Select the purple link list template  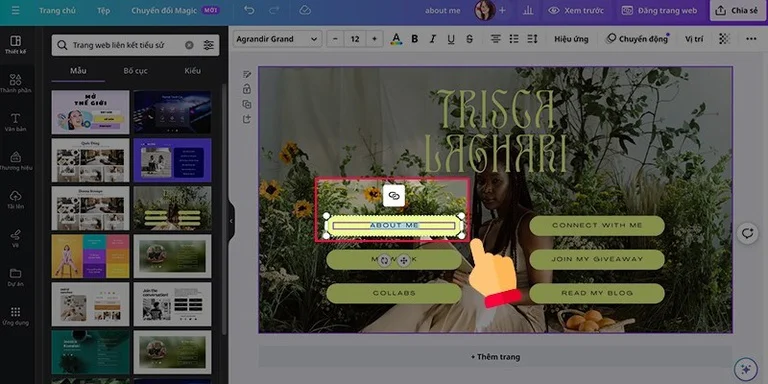172,160
